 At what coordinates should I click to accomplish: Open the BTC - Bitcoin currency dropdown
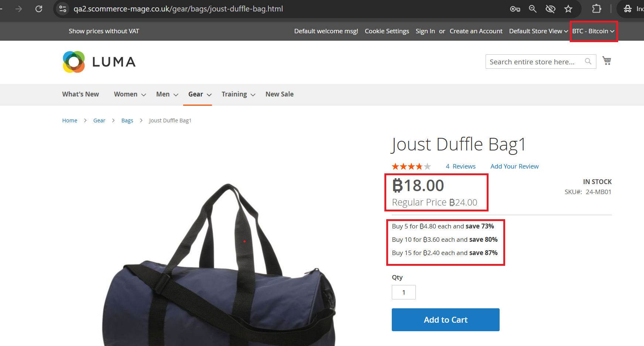coord(593,31)
